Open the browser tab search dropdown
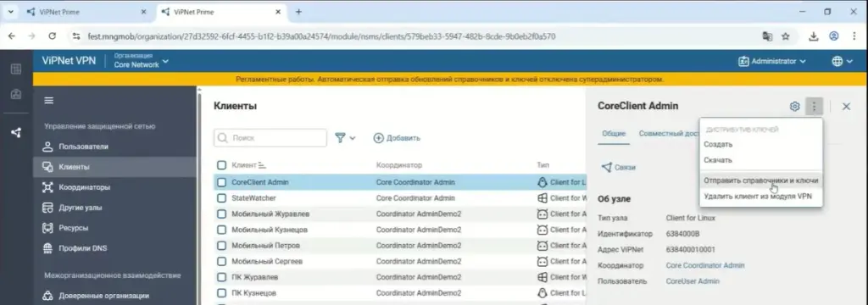 10,12
